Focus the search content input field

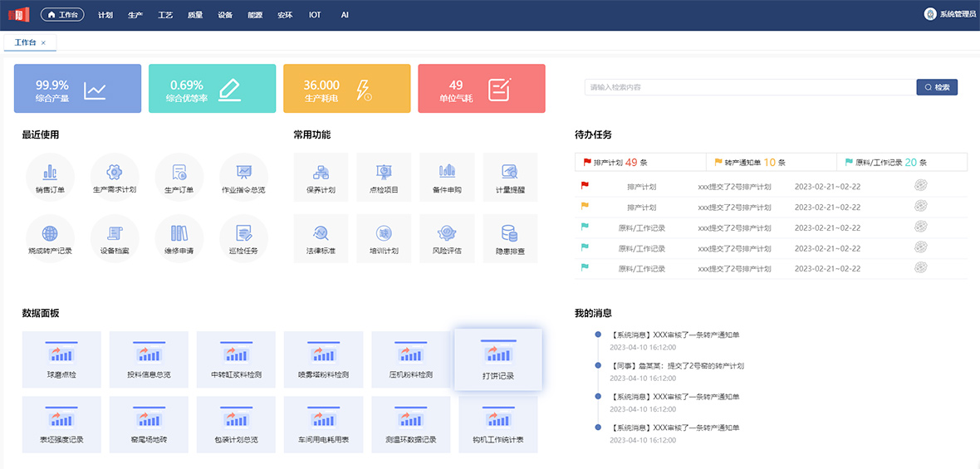point(749,87)
